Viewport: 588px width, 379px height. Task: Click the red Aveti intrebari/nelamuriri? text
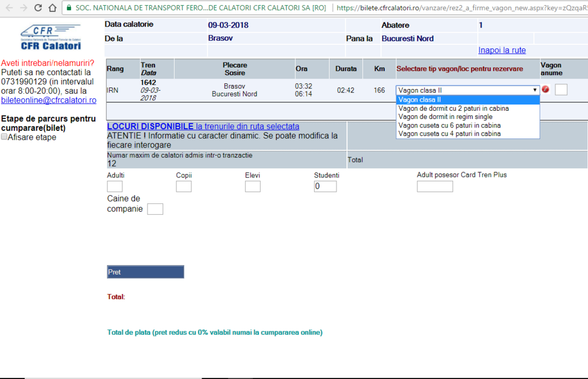tap(48, 63)
